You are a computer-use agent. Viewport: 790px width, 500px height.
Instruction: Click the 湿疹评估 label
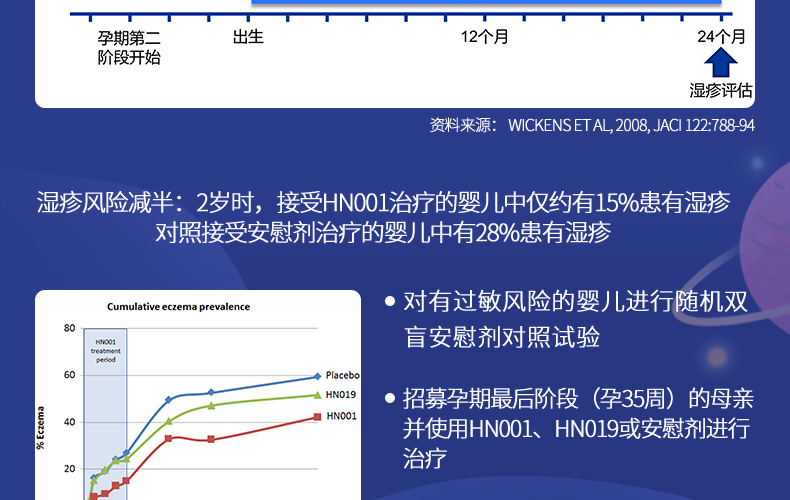click(x=721, y=91)
